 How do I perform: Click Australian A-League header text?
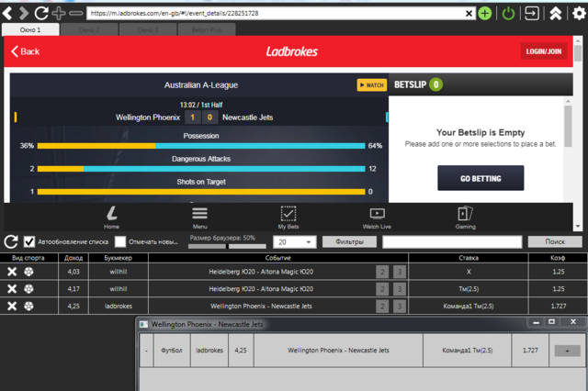click(201, 85)
